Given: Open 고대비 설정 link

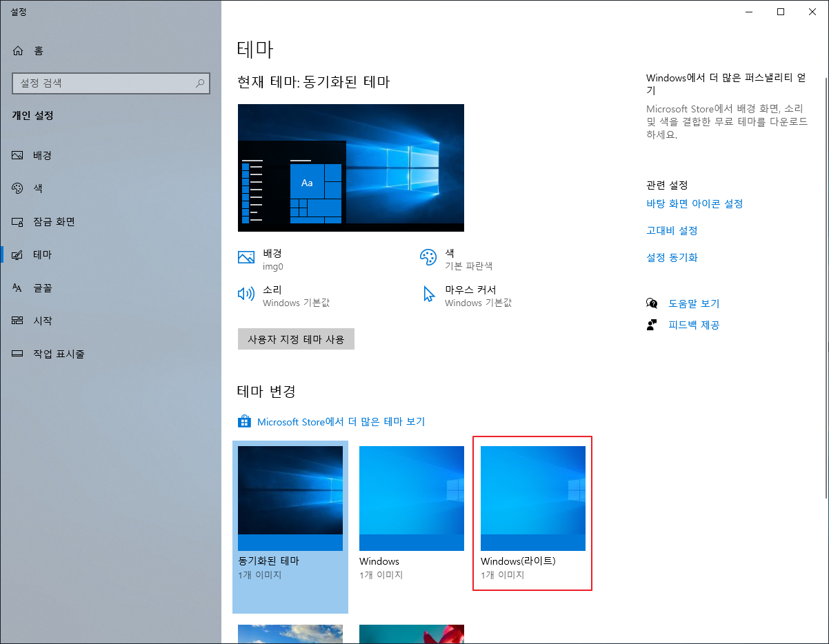Looking at the screenshot, I should (672, 230).
